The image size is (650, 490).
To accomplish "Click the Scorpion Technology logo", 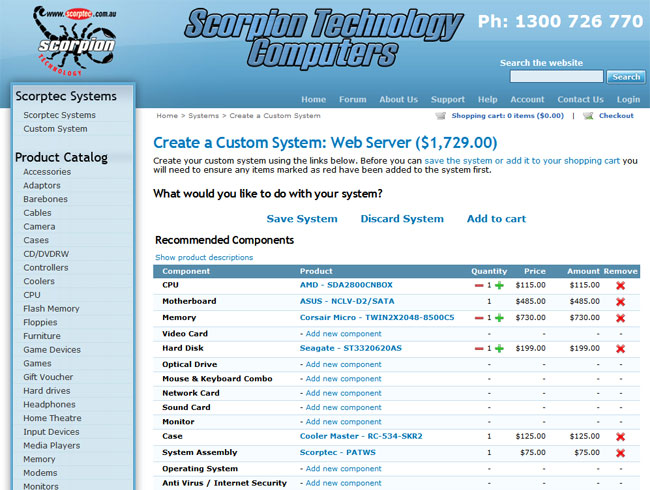I will coord(75,41).
